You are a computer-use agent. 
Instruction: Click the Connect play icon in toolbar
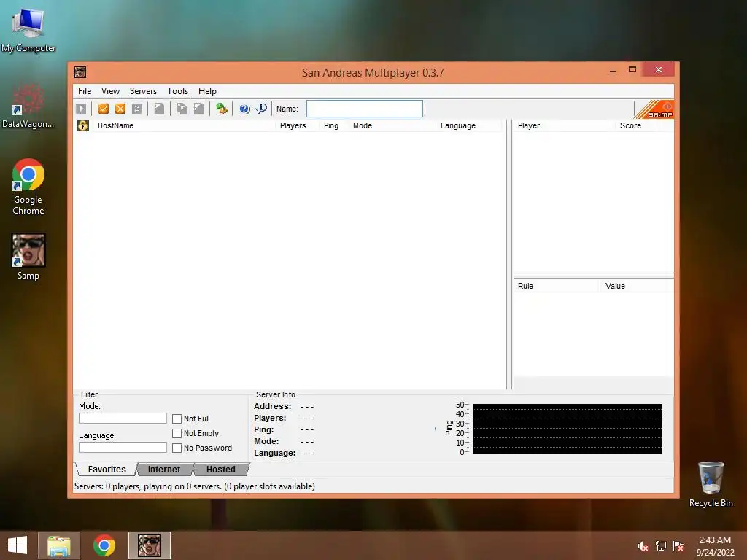[81, 109]
